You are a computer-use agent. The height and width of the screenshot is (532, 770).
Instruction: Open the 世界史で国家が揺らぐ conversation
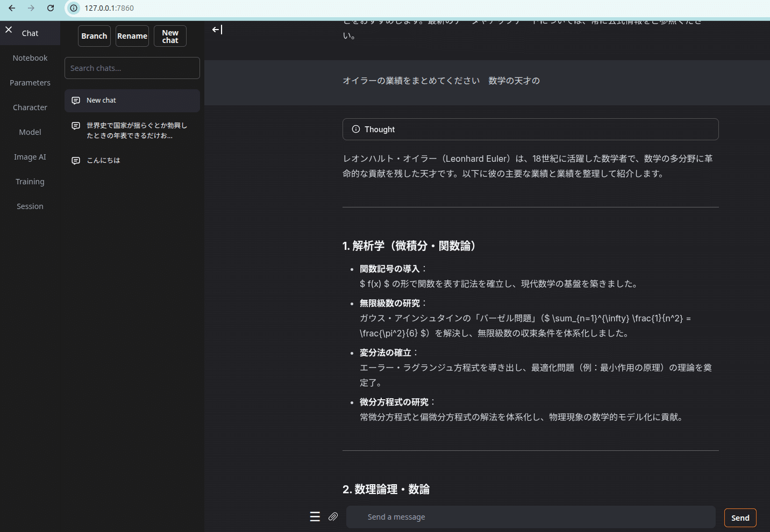click(132, 131)
